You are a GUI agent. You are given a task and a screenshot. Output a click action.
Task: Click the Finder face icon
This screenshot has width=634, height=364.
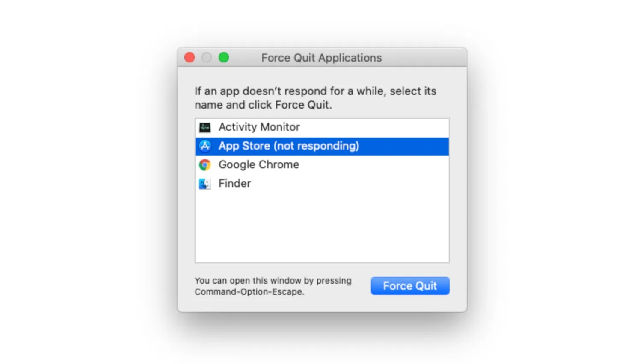[x=205, y=184]
